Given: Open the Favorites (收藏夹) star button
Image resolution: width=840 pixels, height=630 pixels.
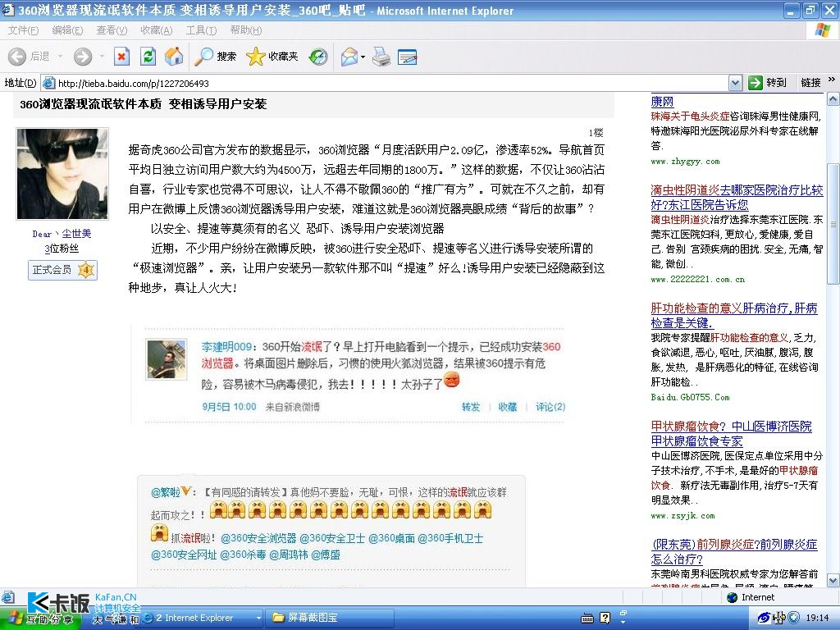Looking at the screenshot, I should click(272, 57).
